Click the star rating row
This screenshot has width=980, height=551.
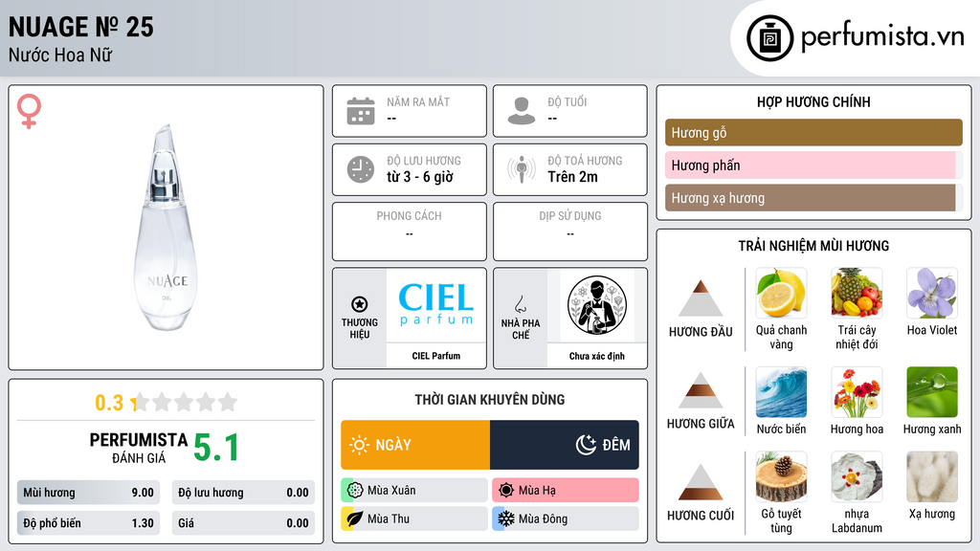tap(184, 403)
